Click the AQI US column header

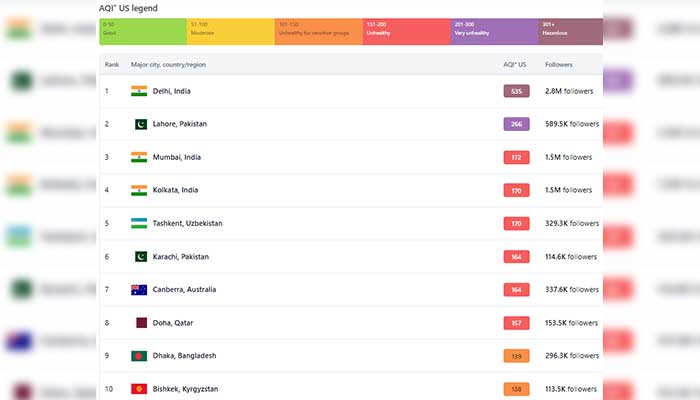tap(515, 65)
